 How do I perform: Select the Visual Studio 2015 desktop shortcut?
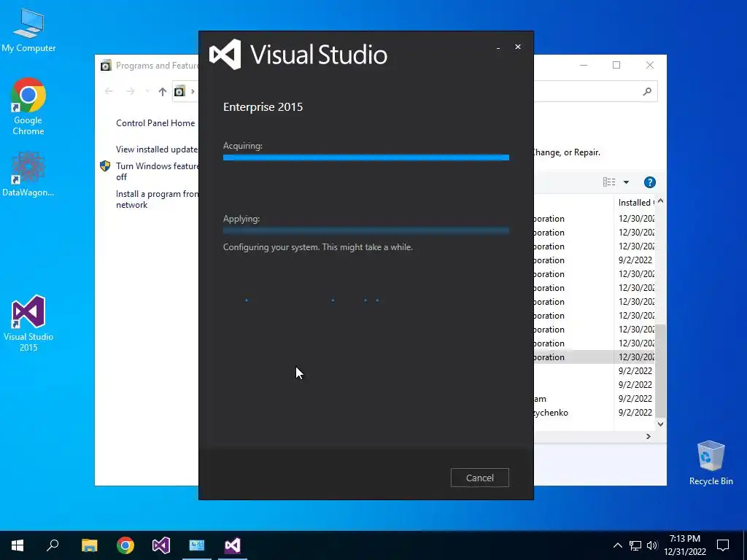point(28,324)
